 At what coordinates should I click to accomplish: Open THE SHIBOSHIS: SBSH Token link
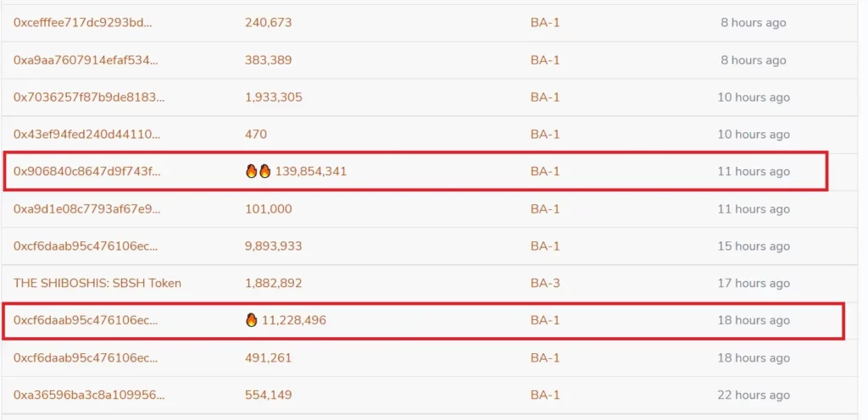[97, 283]
